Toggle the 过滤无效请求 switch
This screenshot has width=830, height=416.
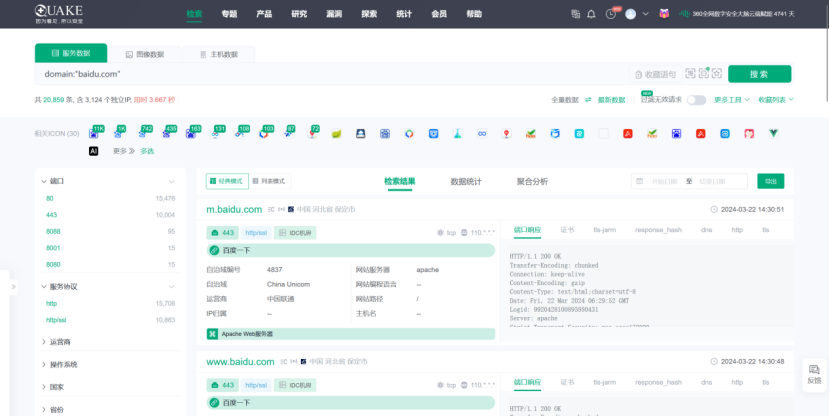pos(696,100)
